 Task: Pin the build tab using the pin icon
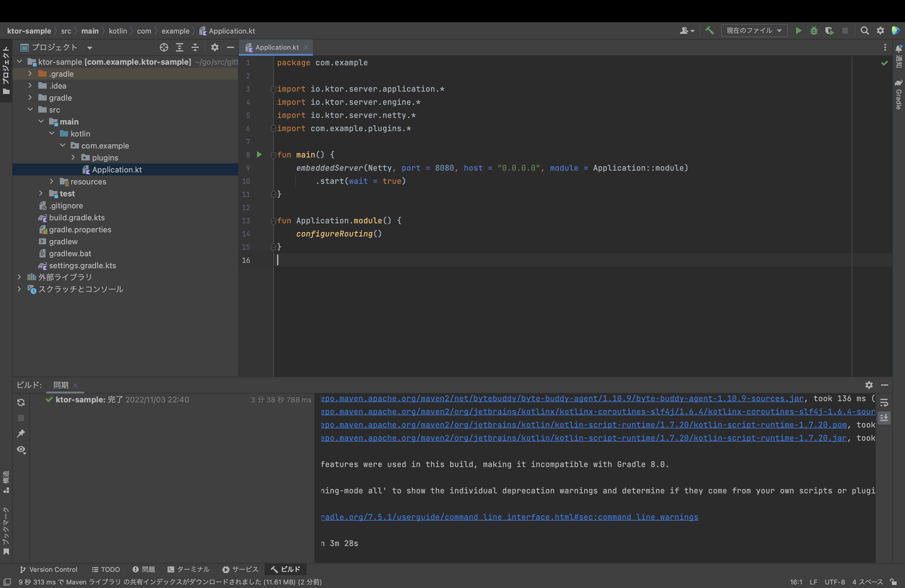click(x=21, y=434)
